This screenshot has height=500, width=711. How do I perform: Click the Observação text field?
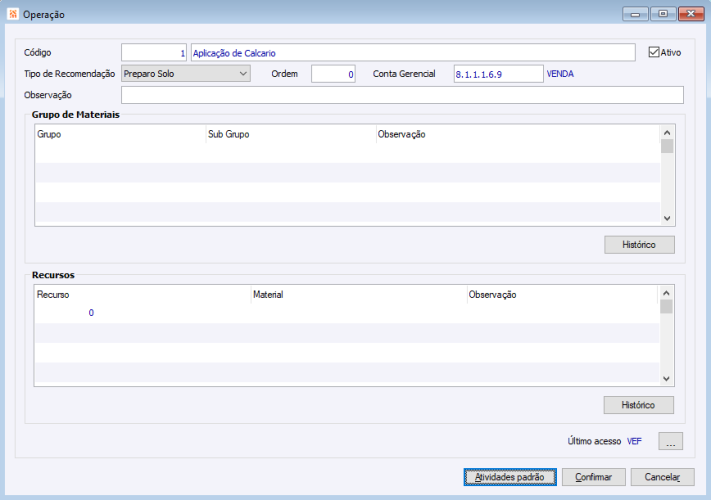pyautogui.click(x=402, y=95)
